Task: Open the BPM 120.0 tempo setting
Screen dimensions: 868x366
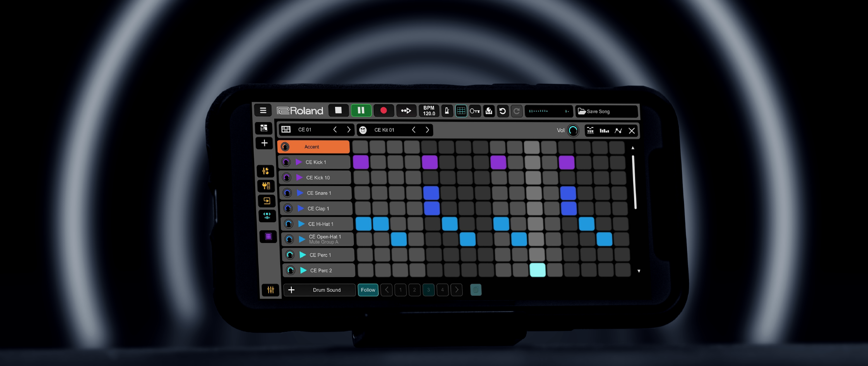Action: (x=429, y=111)
